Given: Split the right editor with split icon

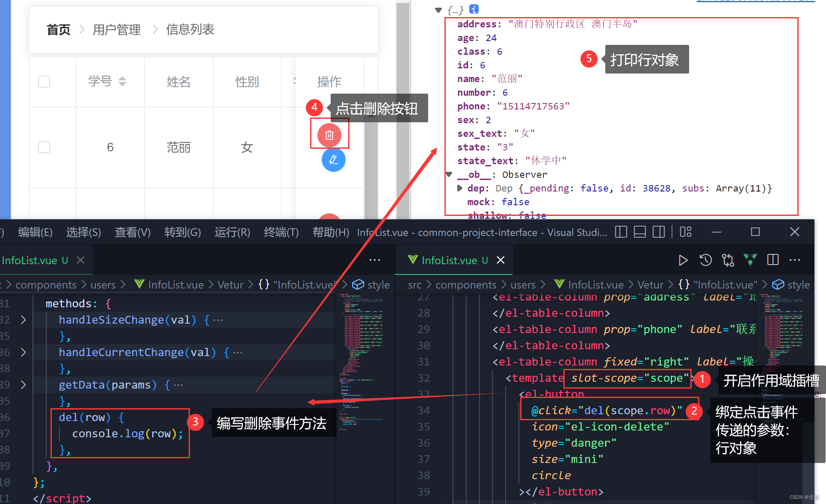Looking at the screenshot, I should point(773,260).
